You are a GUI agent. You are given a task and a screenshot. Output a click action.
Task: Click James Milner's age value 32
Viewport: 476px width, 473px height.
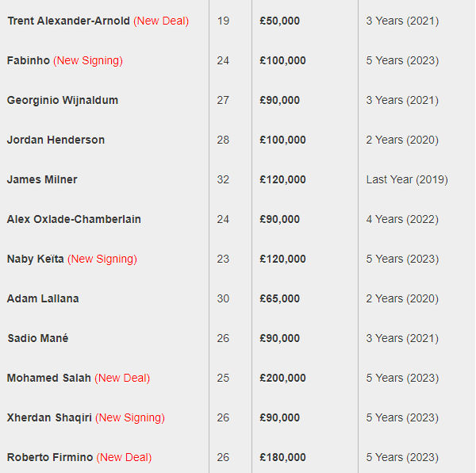pos(223,179)
